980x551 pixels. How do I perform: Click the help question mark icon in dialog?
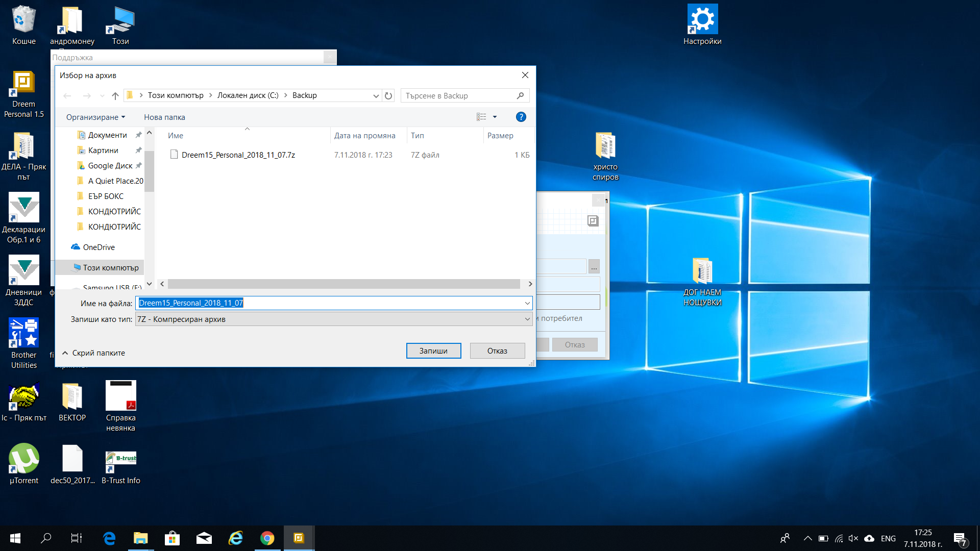[521, 117]
